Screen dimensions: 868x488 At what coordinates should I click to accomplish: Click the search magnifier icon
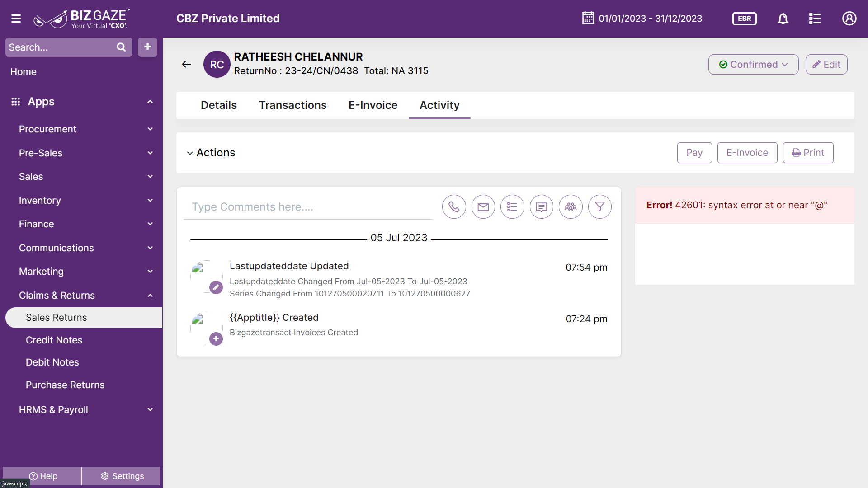[121, 47]
